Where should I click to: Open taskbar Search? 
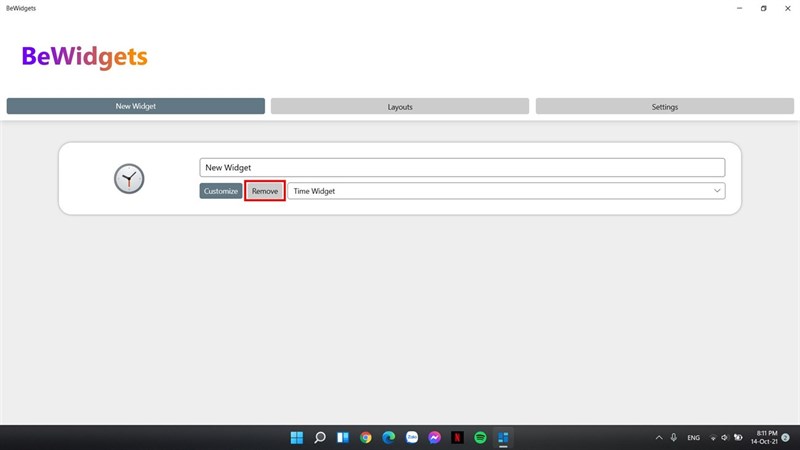pyautogui.click(x=320, y=437)
